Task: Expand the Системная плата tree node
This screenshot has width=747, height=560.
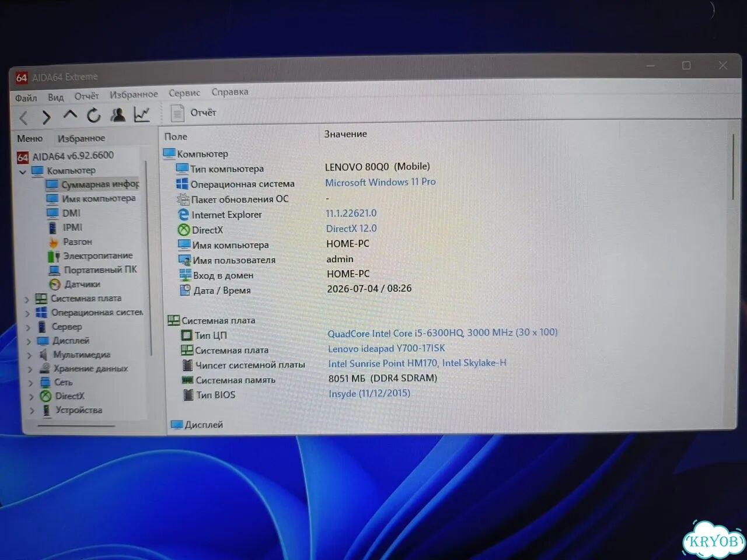Action: tap(27, 299)
